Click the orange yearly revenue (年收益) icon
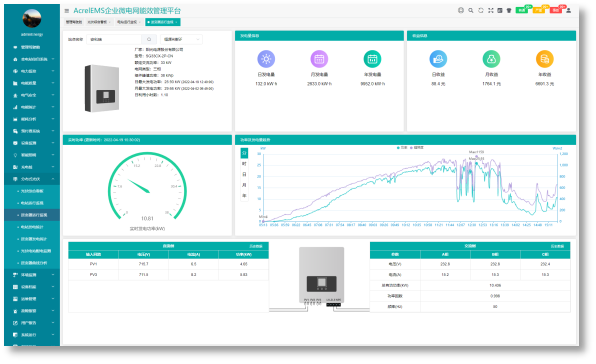Viewport: 596px width, 364px height. [x=544, y=59]
